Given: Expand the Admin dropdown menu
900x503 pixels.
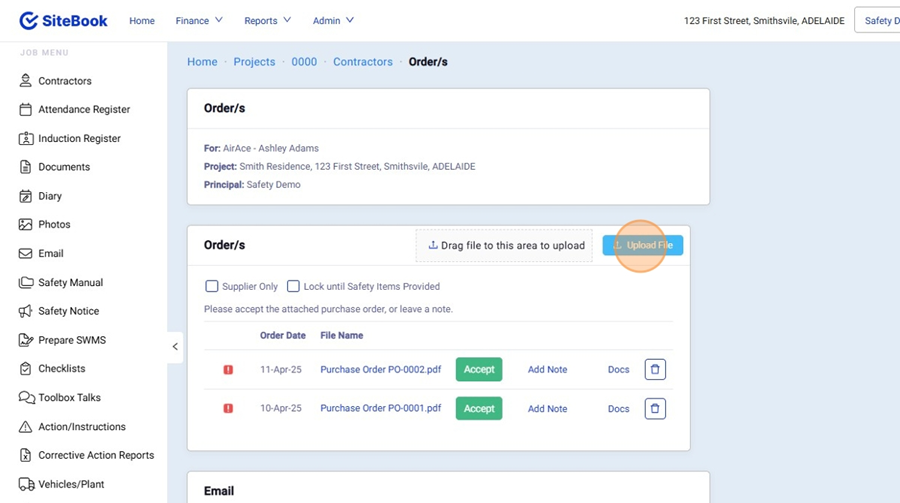Looking at the screenshot, I should 333,21.
